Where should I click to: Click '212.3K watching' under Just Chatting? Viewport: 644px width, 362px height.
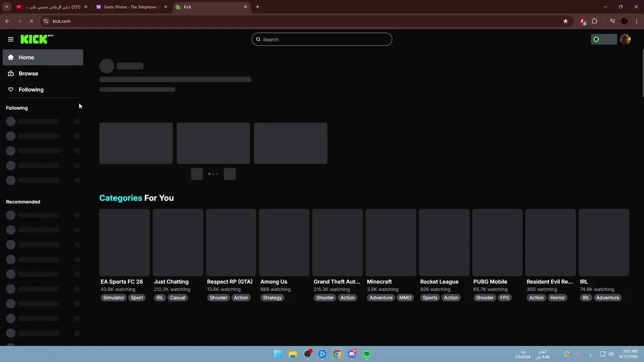pos(172,290)
